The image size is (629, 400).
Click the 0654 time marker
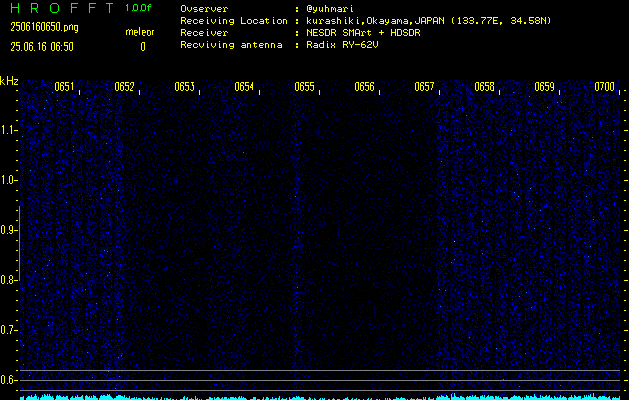244,87
